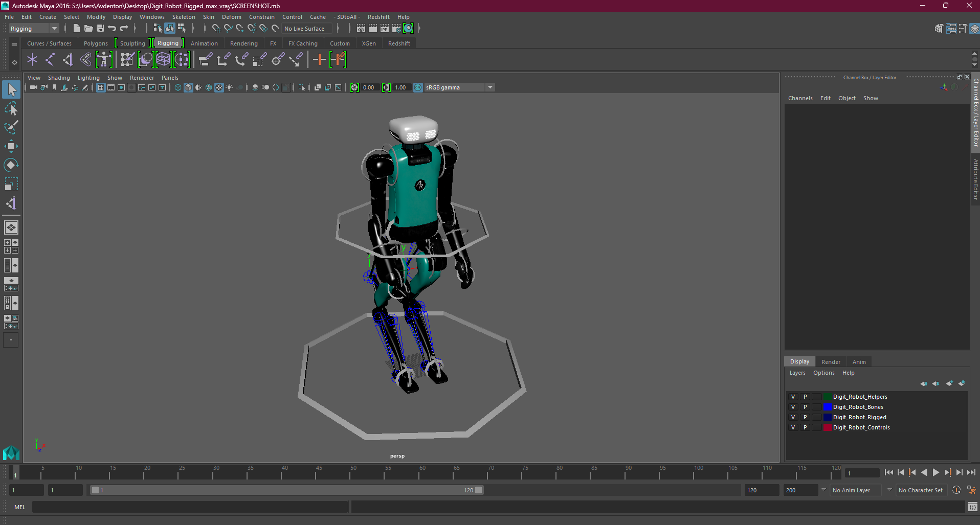980x525 pixels.
Task: Click the Play forwards button
Action: [936, 473]
